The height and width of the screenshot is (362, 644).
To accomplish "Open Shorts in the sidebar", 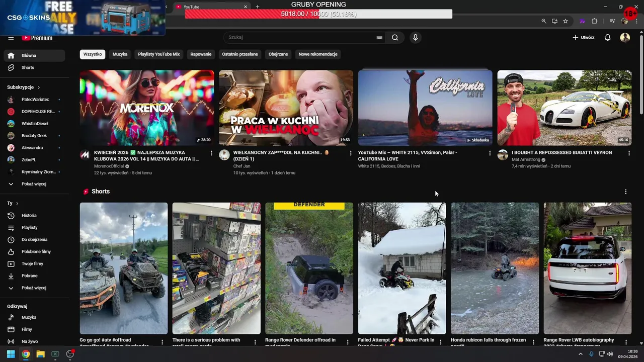I will (x=34, y=67).
